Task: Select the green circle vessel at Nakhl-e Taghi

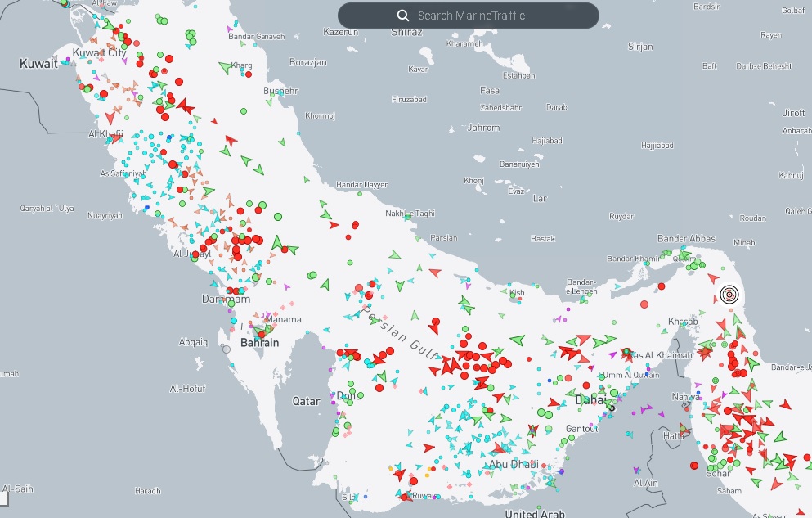Action: (407, 217)
